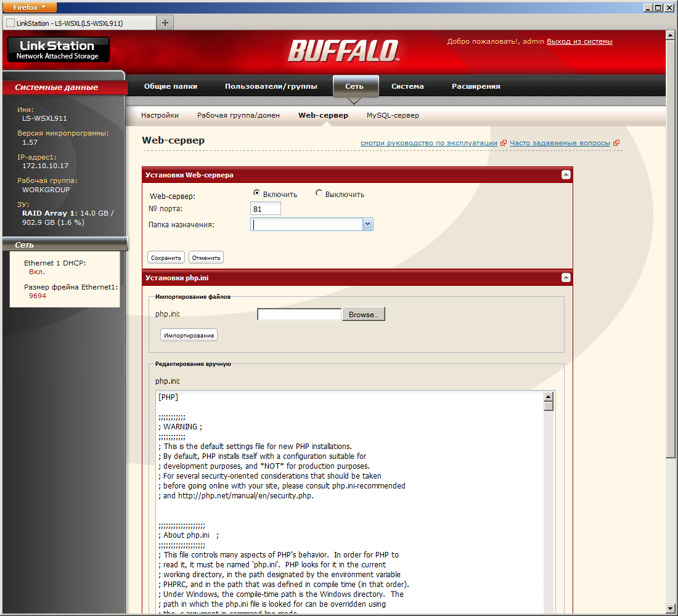Viewport: 678px width, 616px height.
Task: Click inside the php.ini text editor area
Action: click(x=349, y=501)
